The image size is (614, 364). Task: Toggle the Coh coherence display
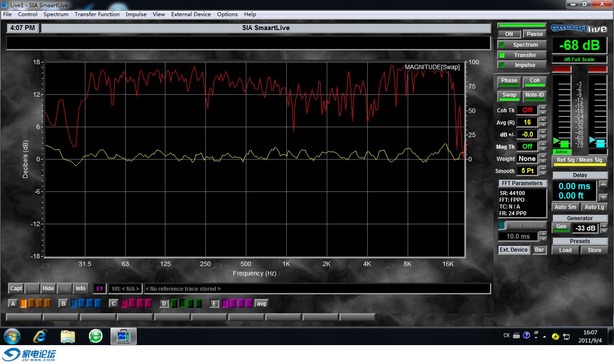(534, 81)
